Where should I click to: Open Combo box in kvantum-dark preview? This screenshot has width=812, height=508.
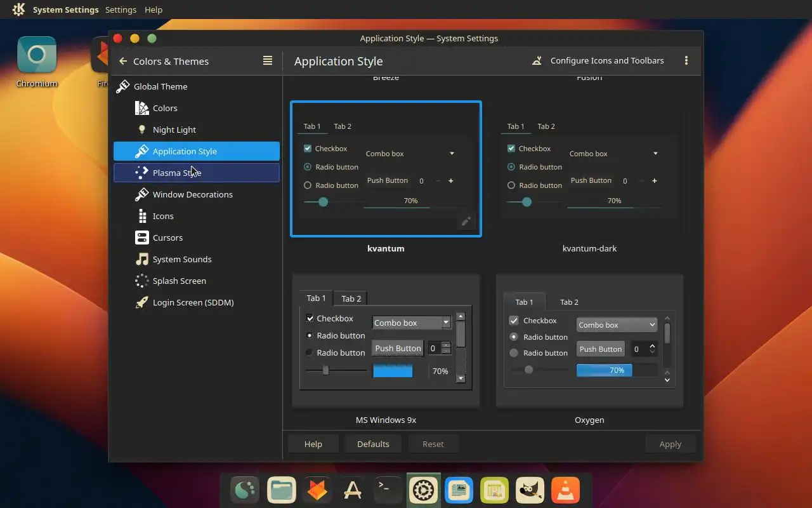614,154
